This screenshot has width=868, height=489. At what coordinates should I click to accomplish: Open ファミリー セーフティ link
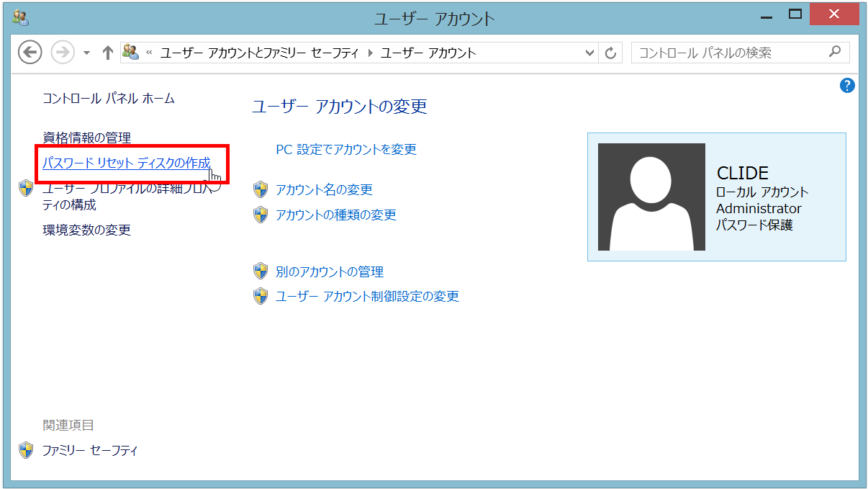[x=90, y=451]
